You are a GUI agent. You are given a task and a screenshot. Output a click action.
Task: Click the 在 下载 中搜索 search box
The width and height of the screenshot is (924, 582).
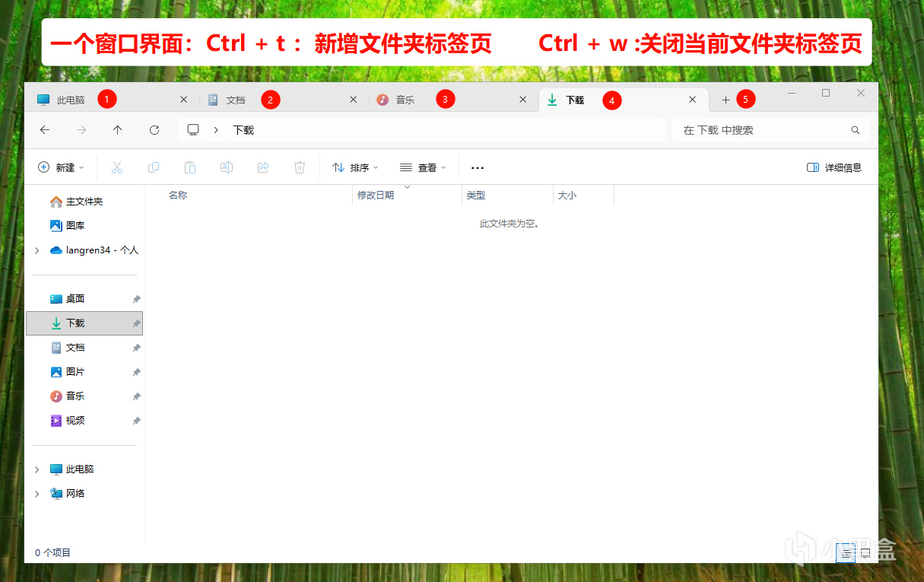[x=770, y=130]
